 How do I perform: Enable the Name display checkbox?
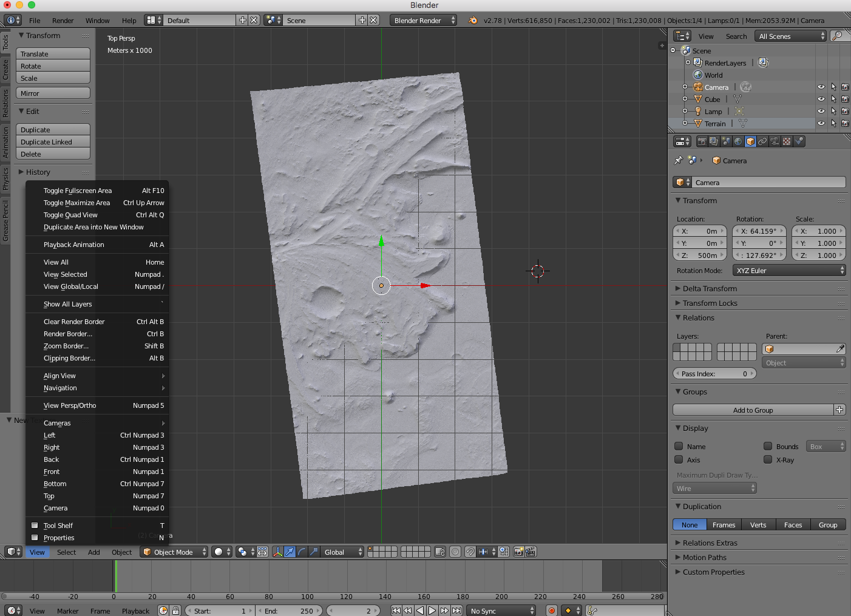(x=679, y=446)
